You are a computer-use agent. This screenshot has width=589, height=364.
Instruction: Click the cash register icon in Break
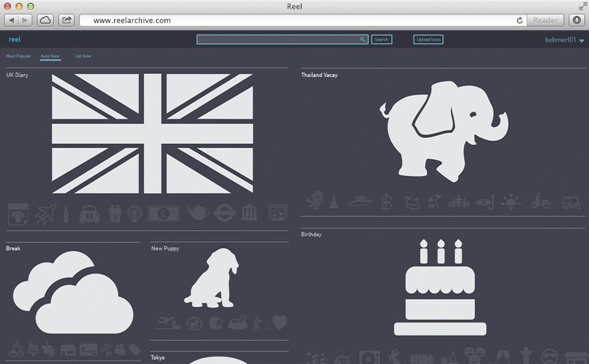(x=33, y=349)
